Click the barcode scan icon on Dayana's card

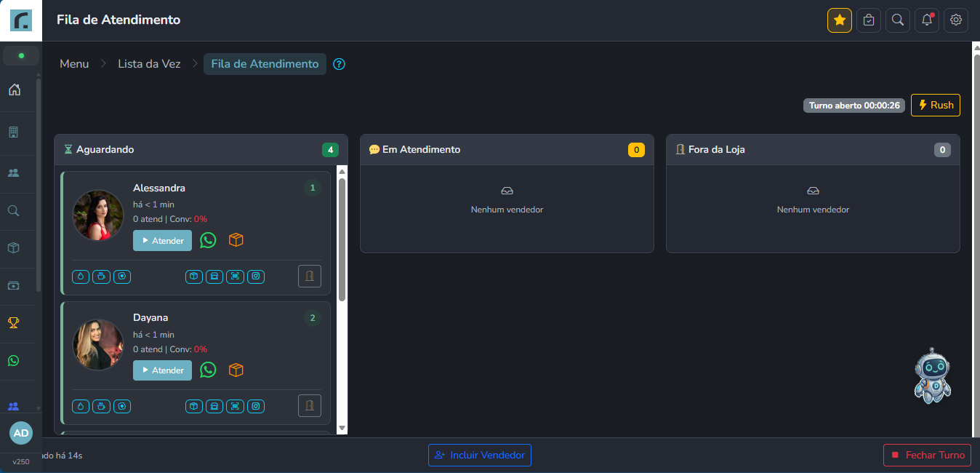[235, 406]
